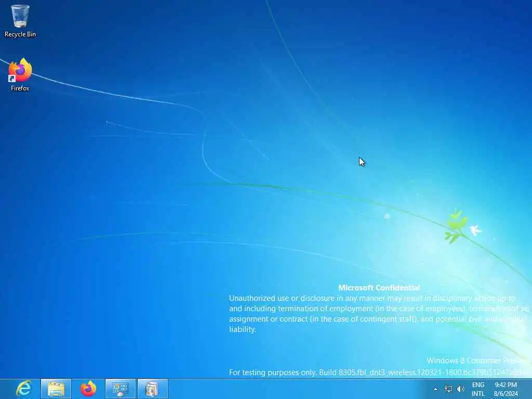
Task: Show hidden system tray icons
Action: click(436, 389)
